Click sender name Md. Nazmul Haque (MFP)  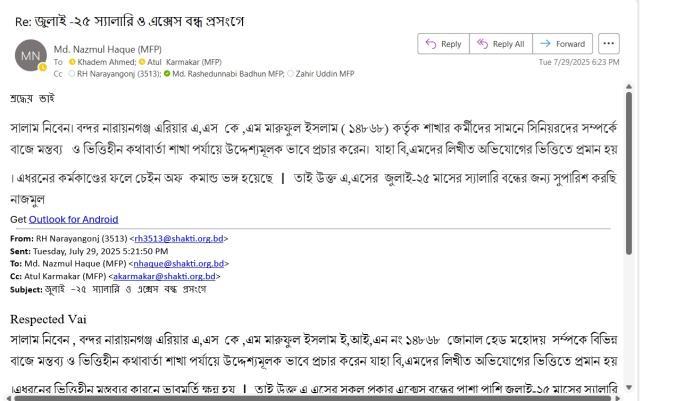coord(108,49)
